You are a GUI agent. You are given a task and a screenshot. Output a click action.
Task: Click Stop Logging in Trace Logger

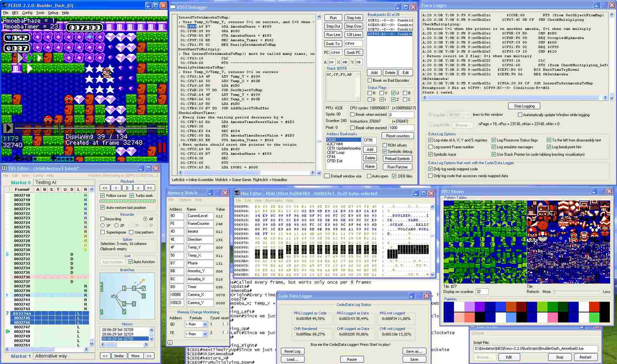tap(524, 106)
